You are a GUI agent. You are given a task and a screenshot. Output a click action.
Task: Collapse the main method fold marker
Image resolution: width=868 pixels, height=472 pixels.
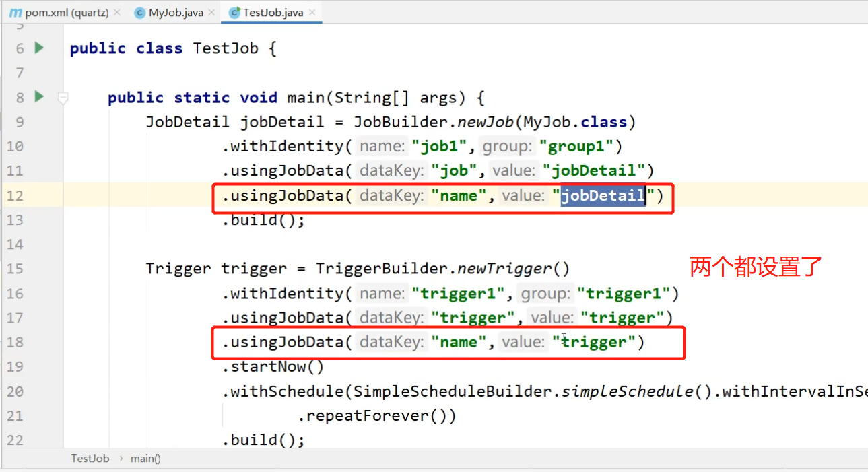coord(63,99)
